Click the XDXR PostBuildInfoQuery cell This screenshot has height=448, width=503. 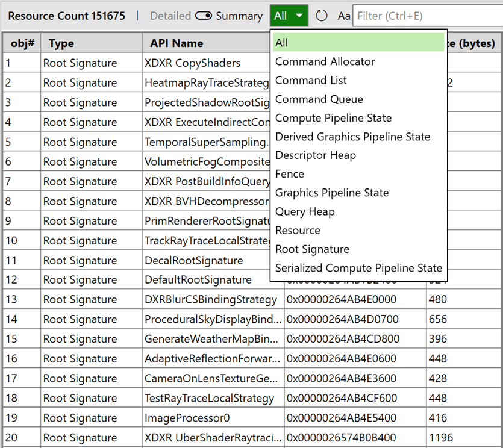(x=207, y=181)
